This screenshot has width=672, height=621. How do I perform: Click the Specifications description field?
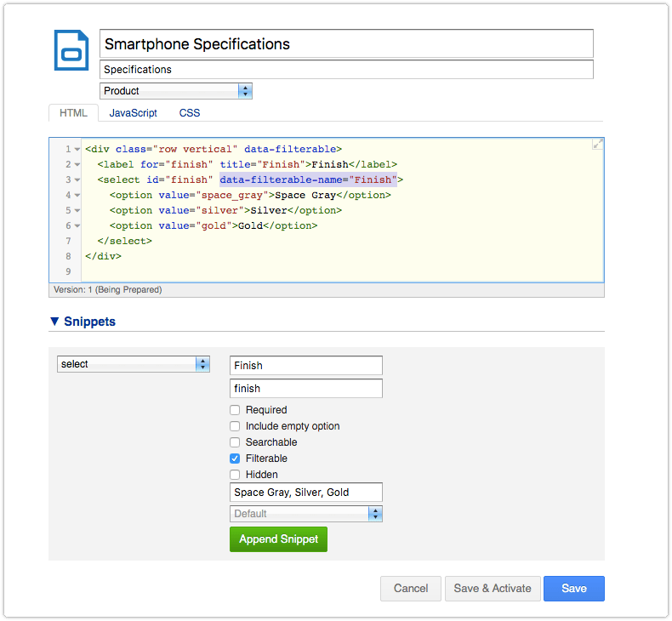pos(346,70)
